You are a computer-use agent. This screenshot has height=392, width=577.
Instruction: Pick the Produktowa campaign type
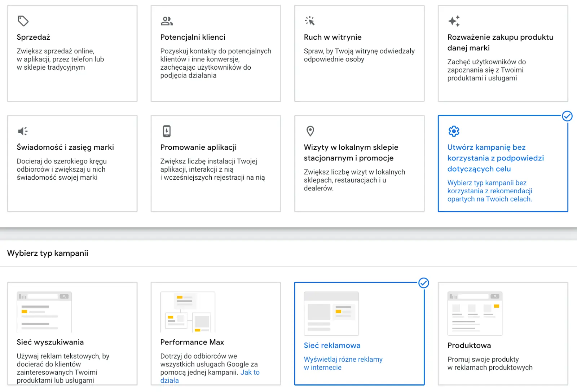[x=469, y=345]
